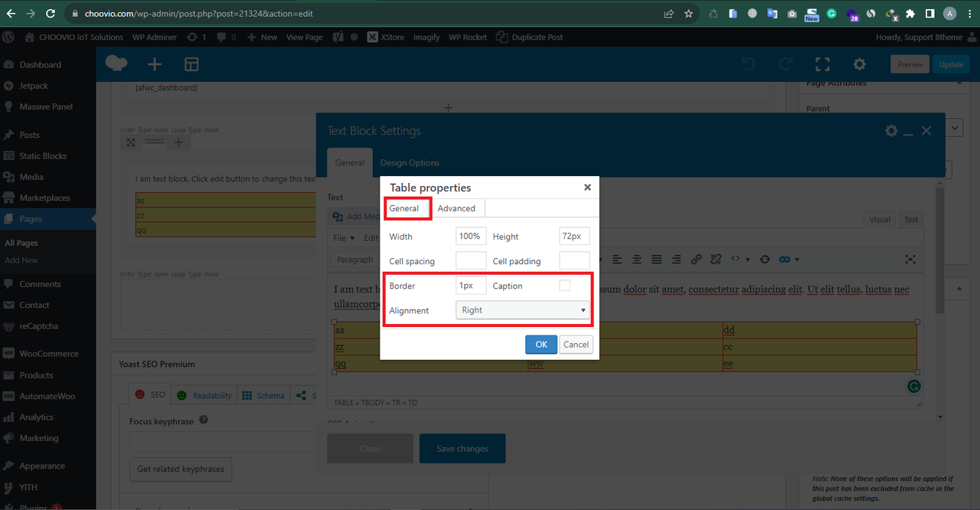Switch to the Advanced tab in Table properties
Image resolution: width=980 pixels, height=510 pixels.
pos(456,208)
